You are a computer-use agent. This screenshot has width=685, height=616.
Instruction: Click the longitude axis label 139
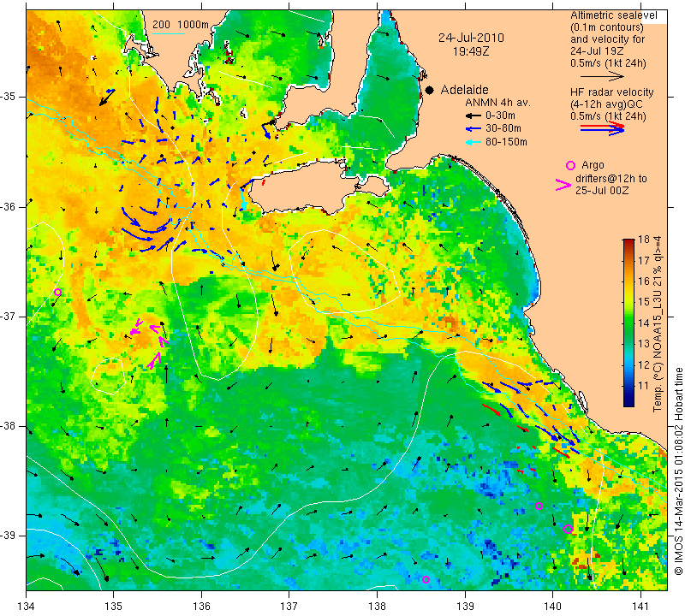tap(465, 607)
